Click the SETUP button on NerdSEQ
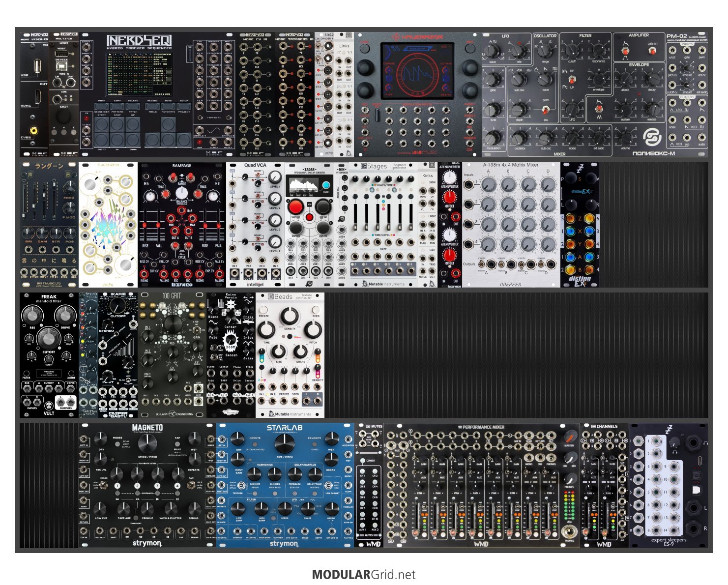The image size is (728, 585). [x=183, y=107]
